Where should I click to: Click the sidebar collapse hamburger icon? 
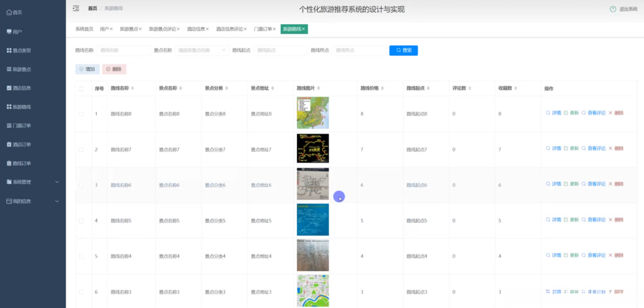pyautogui.click(x=76, y=8)
